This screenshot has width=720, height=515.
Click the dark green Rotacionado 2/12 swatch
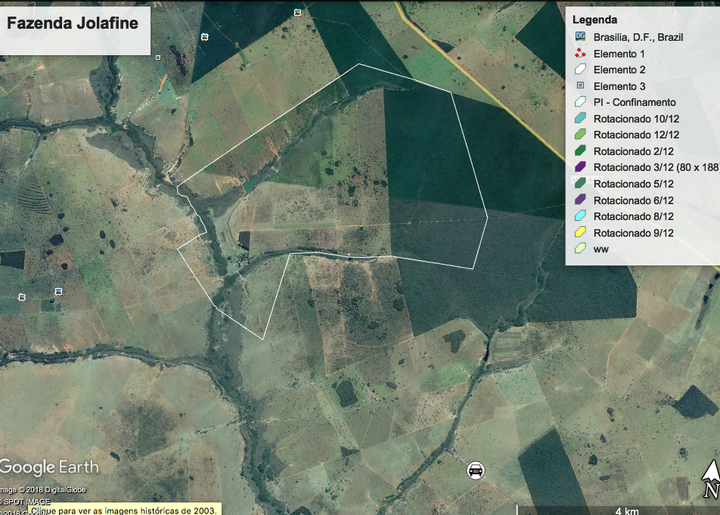pos(580,151)
